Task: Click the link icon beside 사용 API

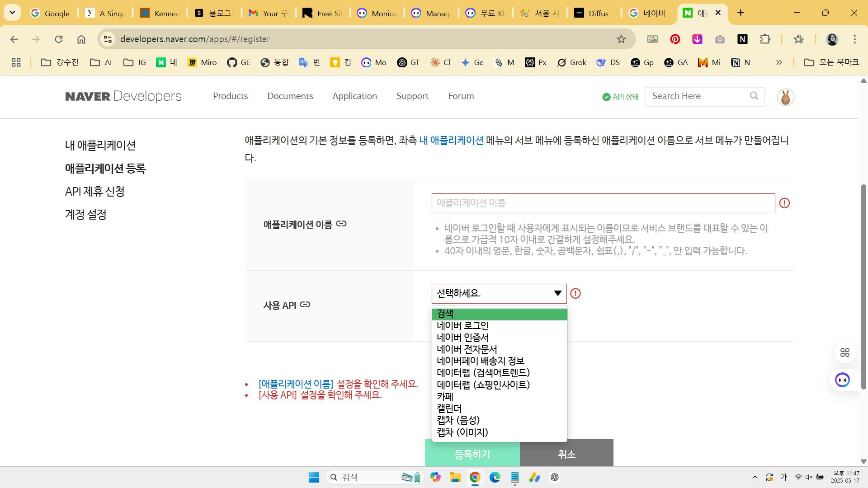Action: (x=305, y=305)
